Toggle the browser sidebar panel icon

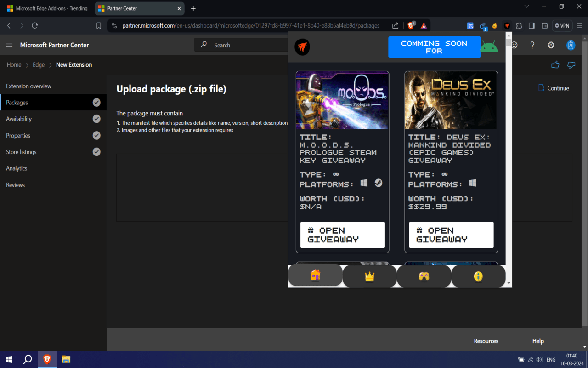(531, 26)
